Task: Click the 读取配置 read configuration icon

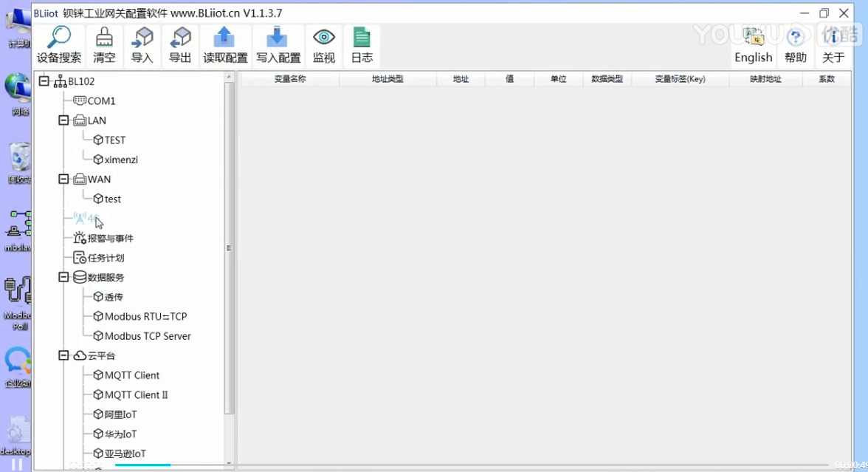Action: coord(225,38)
